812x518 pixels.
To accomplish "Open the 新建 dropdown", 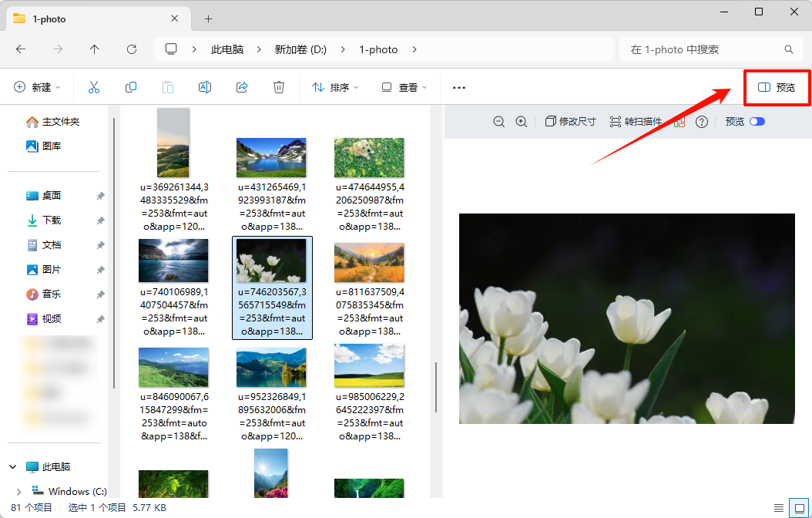I will pyautogui.click(x=37, y=87).
